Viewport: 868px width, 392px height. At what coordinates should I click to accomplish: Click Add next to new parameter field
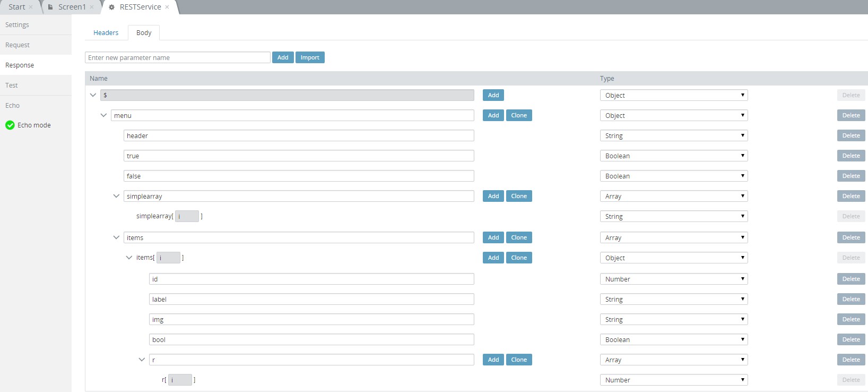click(x=283, y=57)
